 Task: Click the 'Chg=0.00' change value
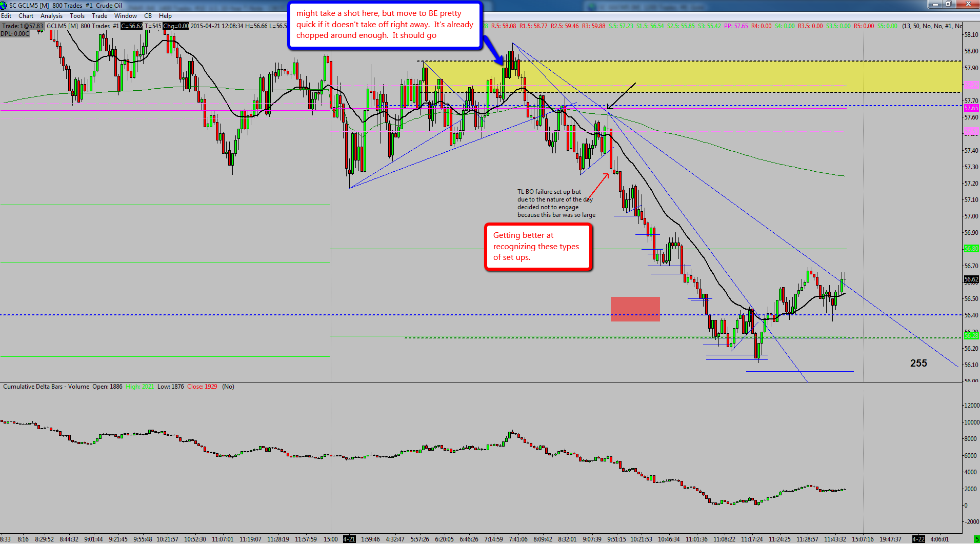pos(176,26)
